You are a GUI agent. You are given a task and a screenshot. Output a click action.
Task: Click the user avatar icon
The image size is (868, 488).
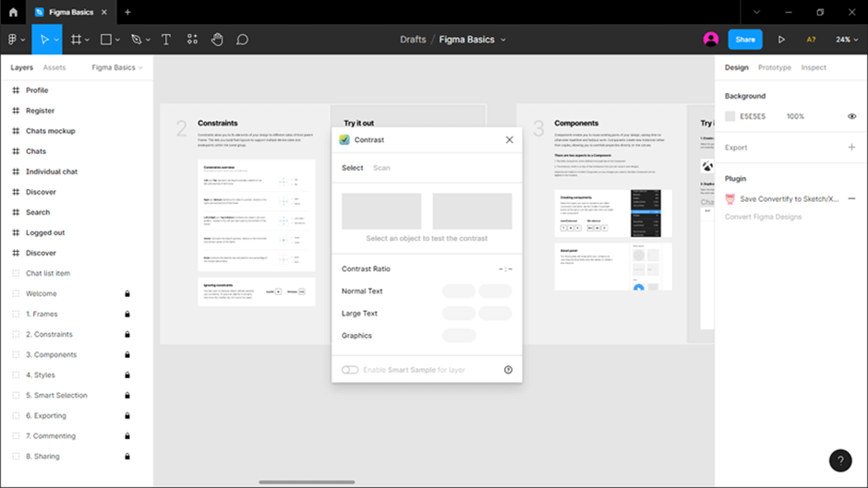(x=711, y=40)
